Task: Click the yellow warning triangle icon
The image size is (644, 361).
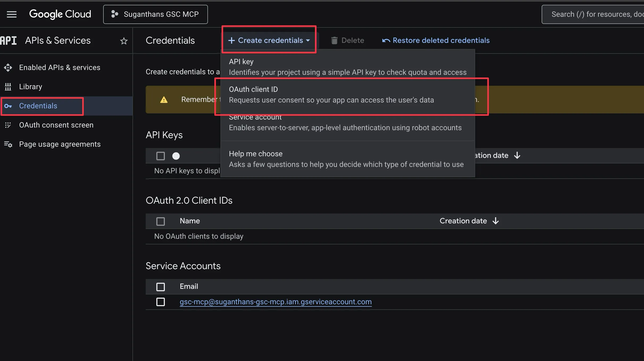Action: 164,100
